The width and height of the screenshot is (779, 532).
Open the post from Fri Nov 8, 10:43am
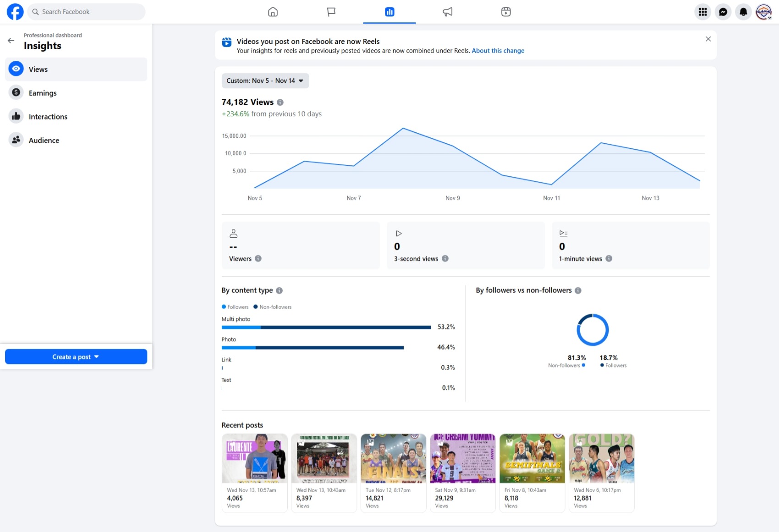pos(532,473)
